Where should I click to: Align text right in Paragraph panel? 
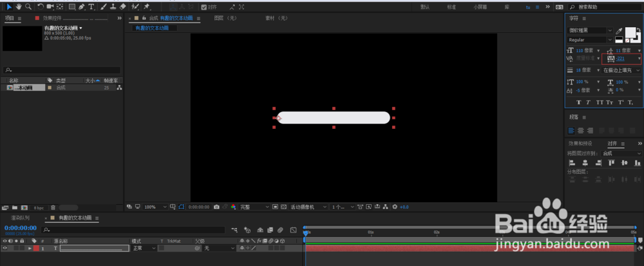[x=590, y=131]
